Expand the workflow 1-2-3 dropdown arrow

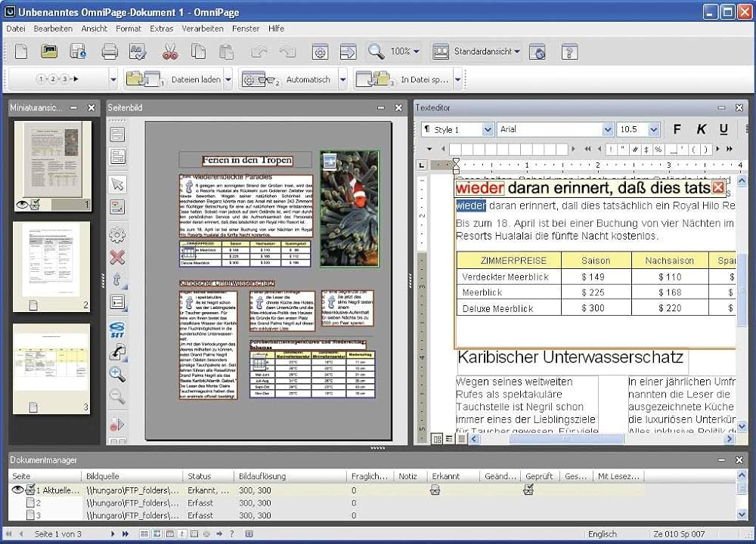click(113, 79)
